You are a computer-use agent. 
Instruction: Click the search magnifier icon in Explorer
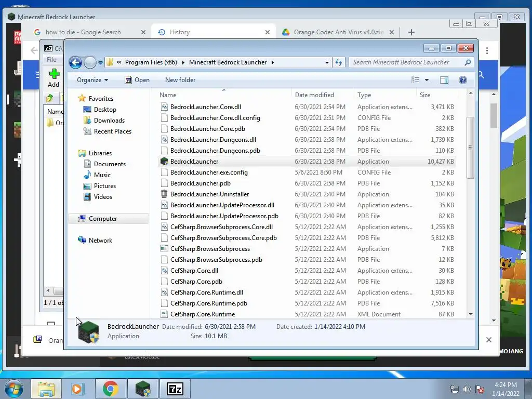(468, 62)
